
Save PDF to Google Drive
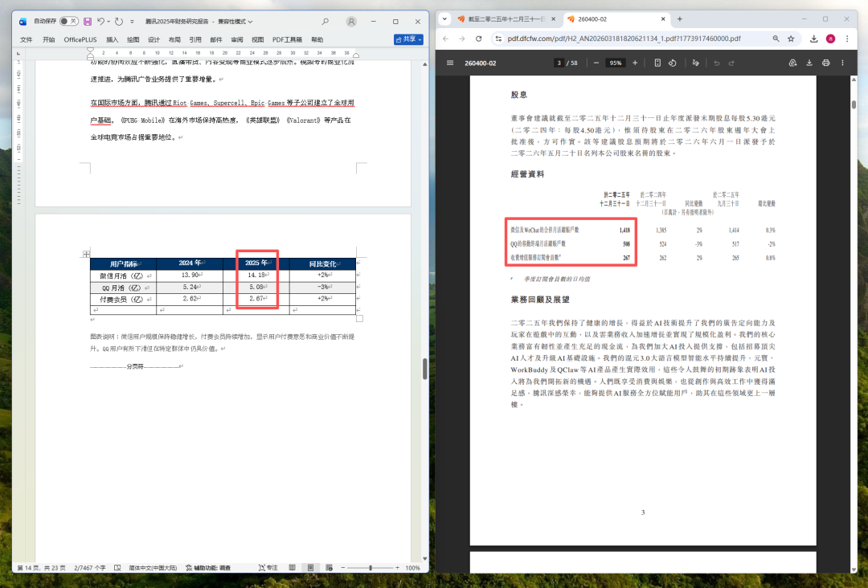(792, 63)
